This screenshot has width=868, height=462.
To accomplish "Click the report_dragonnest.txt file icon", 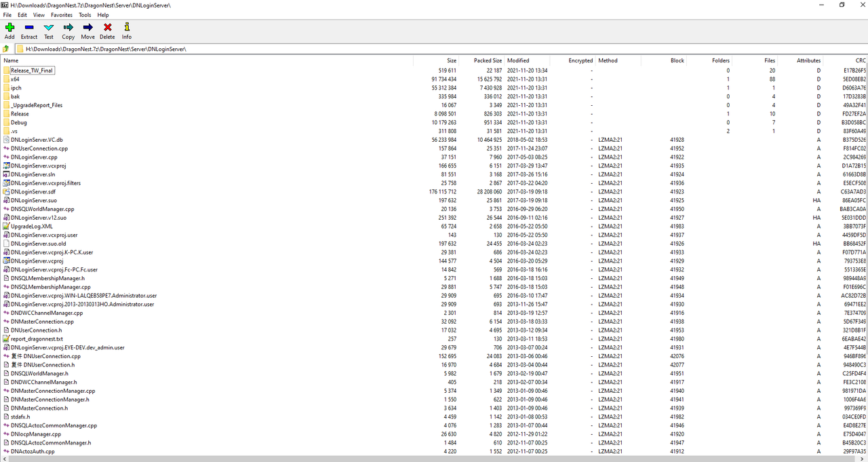I will (6, 339).
